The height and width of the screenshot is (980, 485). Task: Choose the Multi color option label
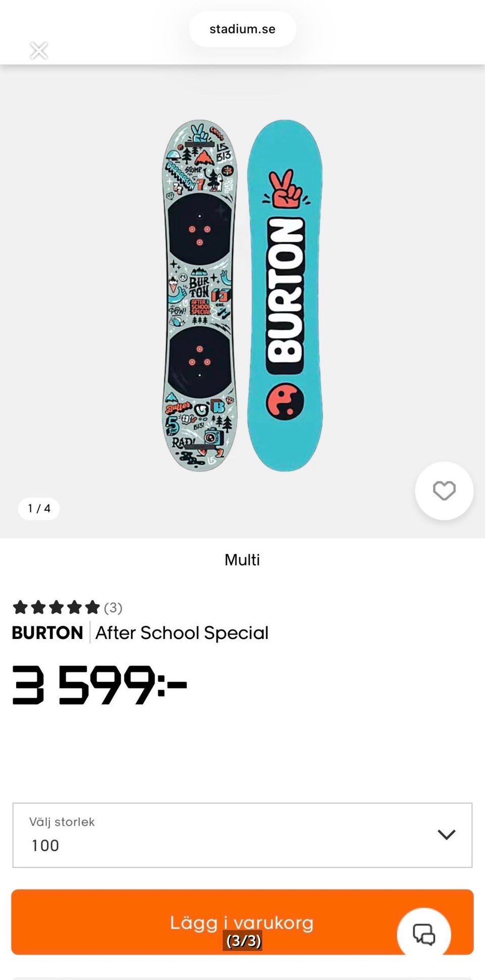pyautogui.click(x=243, y=560)
